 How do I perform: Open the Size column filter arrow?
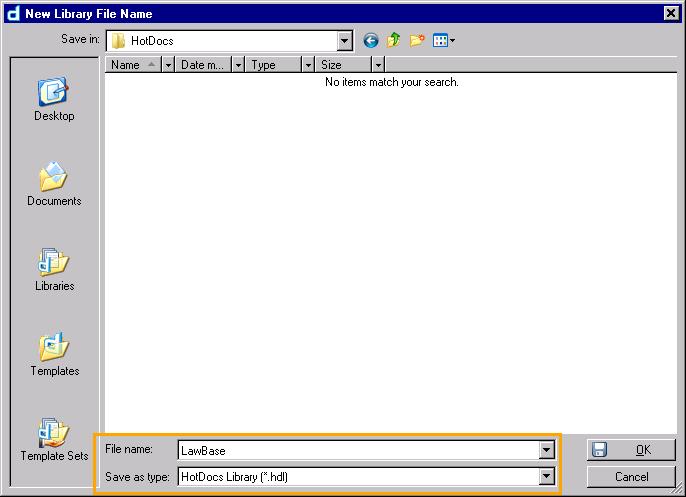pyautogui.click(x=378, y=65)
